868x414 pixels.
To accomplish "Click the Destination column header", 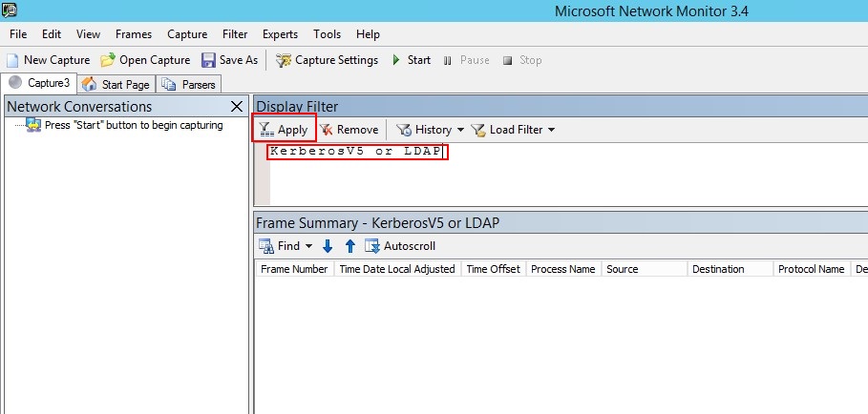I will click(730, 269).
